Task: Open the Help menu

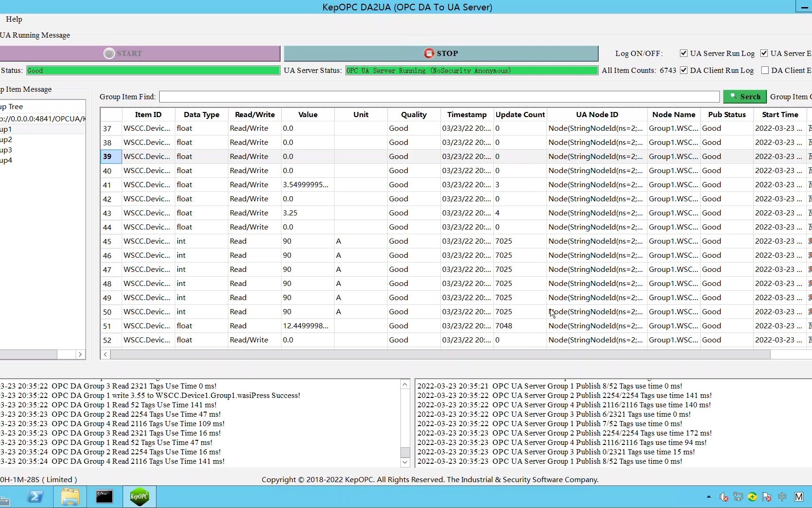Action: (x=14, y=19)
